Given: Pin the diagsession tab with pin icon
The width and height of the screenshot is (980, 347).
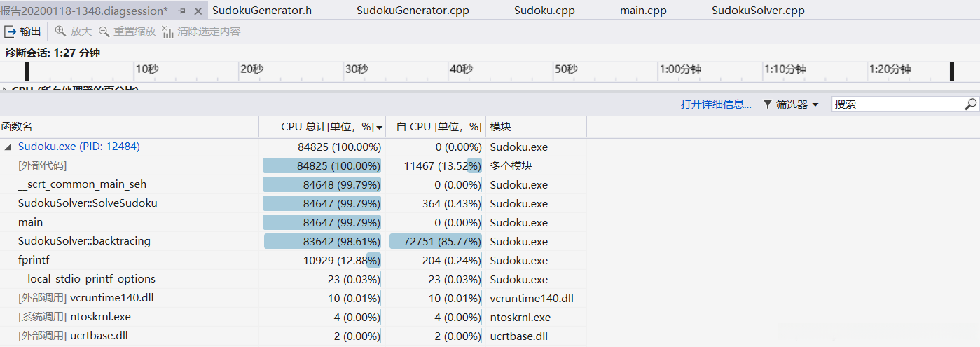Looking at the screenshot, I should pyautogui.click(x=181, y=11).
